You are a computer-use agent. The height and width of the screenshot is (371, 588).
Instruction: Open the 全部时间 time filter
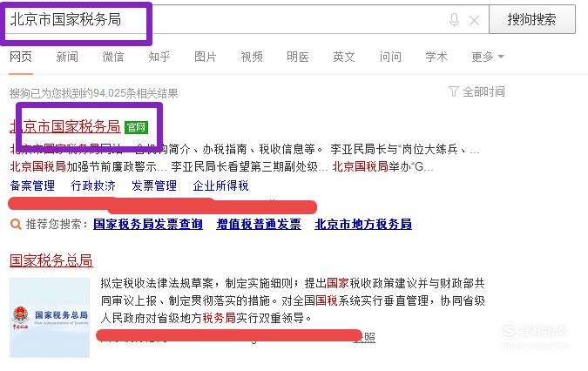[483, 91]
